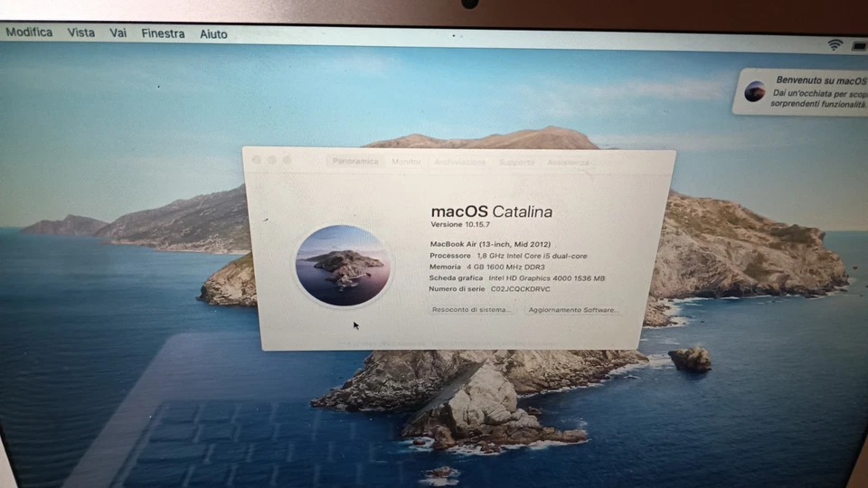Click the Aggiornamento Software button
The image size is (868, 488).
tap(573, 310)
